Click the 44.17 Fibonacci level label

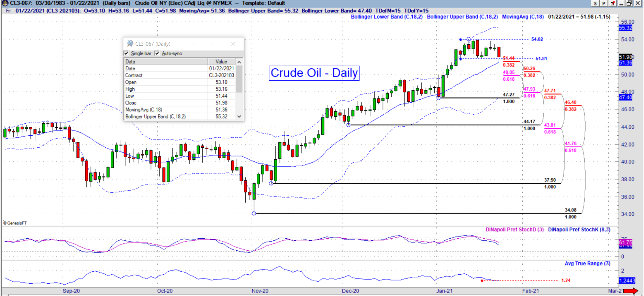pyautogui.click(x=529, y=122)
